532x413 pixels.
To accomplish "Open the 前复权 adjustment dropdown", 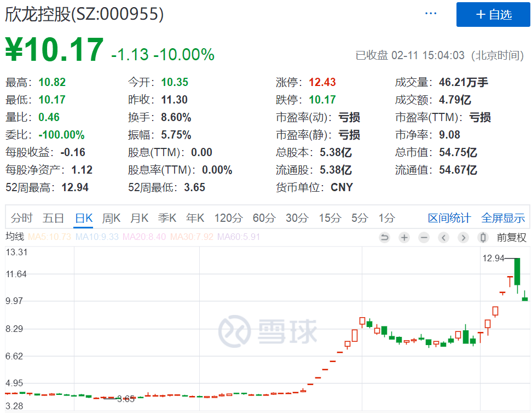I will (512, 237).
